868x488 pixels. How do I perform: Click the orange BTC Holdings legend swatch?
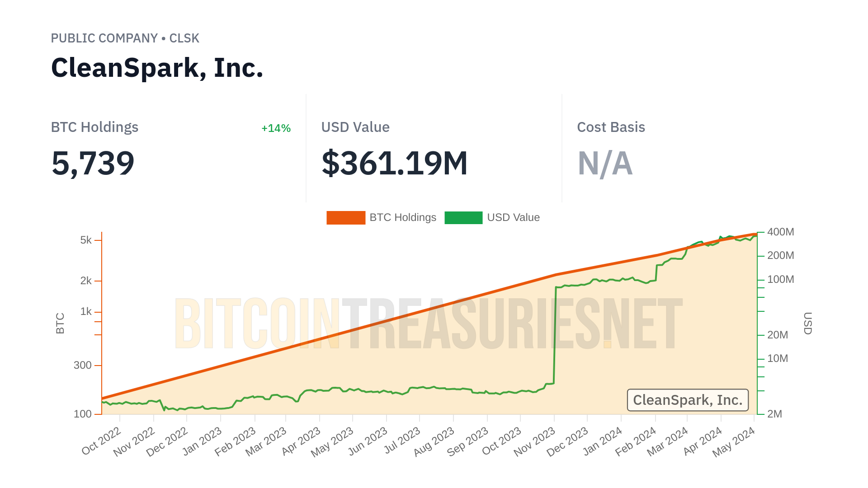tap(346, 218)
